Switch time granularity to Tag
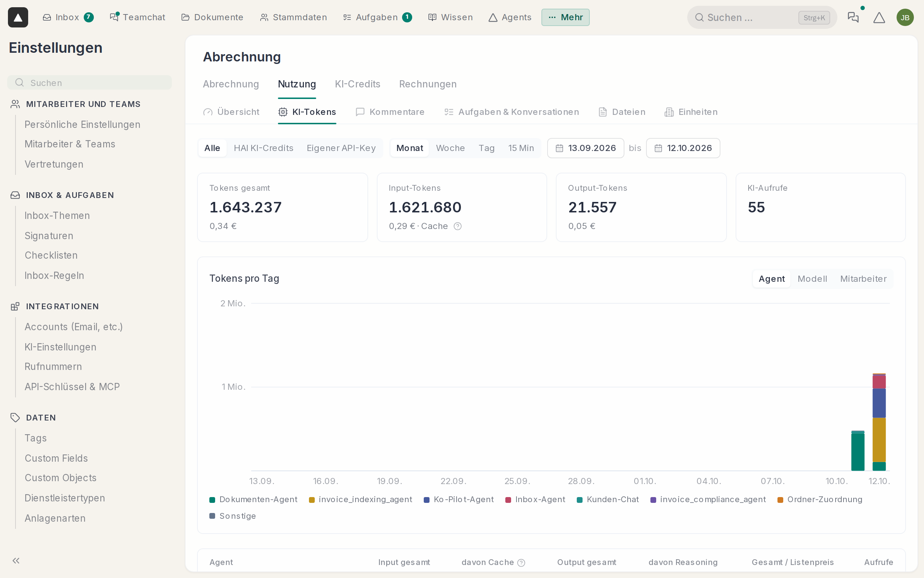924x578 pixels. 487,148
